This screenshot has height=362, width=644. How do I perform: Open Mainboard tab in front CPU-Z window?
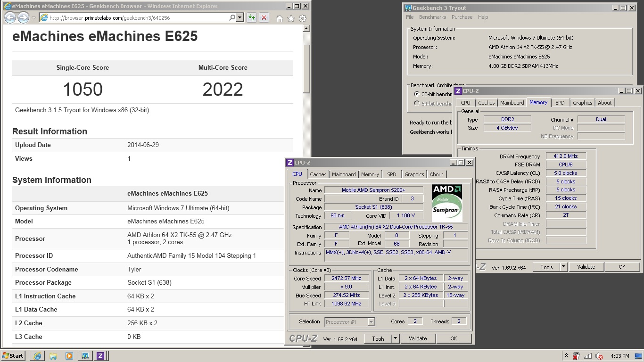pyautogui.click(x=344, y=174)
